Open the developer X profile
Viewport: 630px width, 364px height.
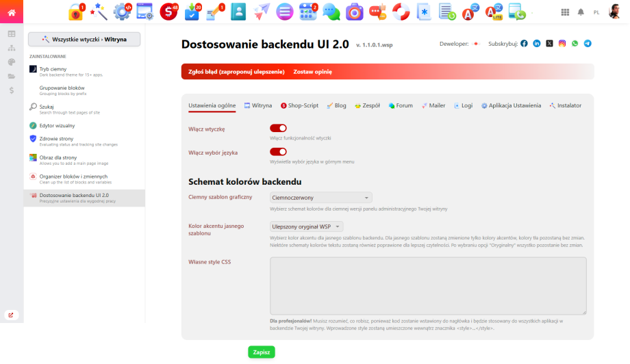click(x=549, y=43)
